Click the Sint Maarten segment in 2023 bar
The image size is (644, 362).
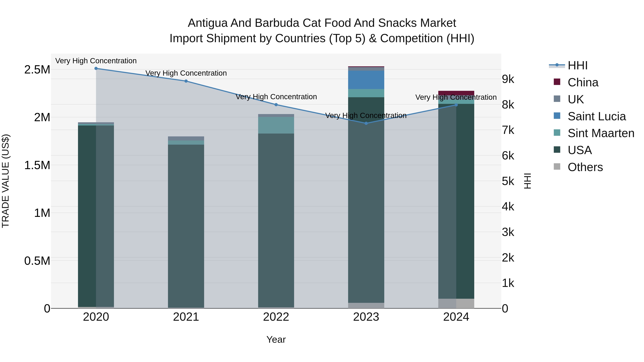coord(366,93)
